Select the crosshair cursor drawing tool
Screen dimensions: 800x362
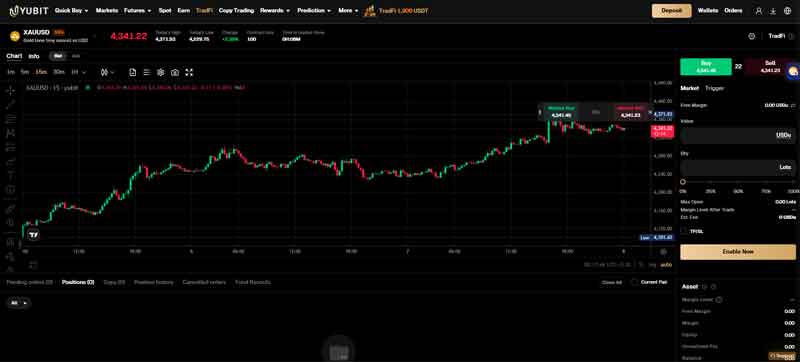pyautogui.click(x=10, y=91)
